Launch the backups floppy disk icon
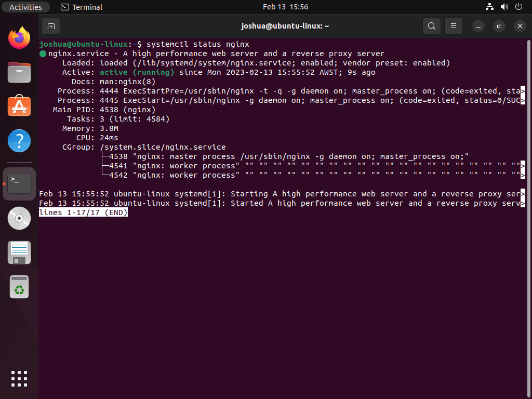 point(19,252)
